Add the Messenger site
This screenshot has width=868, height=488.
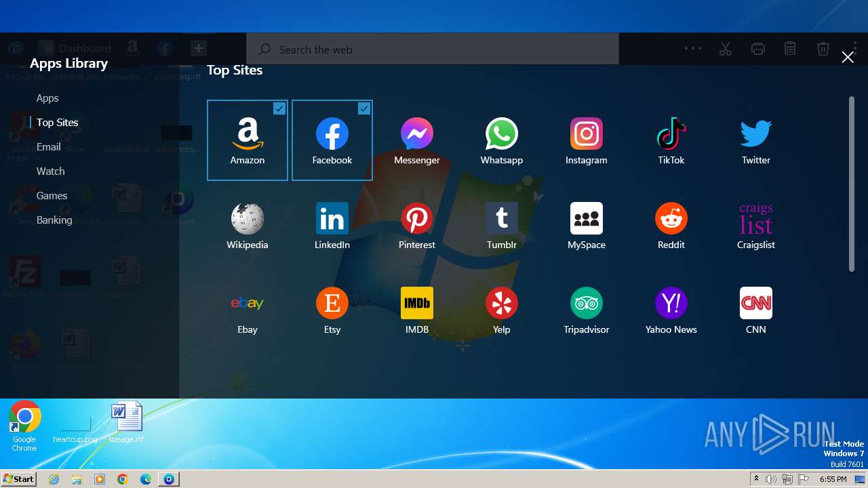pos(417,140)
